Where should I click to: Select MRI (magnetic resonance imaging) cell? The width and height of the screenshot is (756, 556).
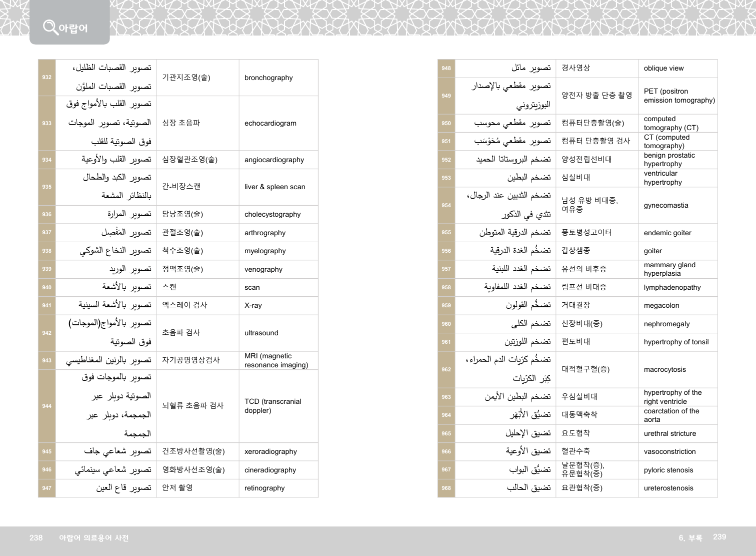click(276, 360)
